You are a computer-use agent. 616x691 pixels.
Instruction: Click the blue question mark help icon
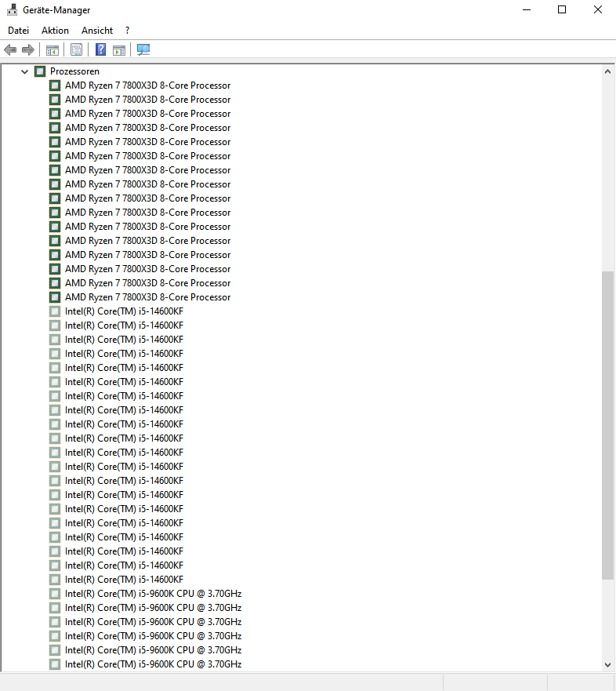(101, 49)
